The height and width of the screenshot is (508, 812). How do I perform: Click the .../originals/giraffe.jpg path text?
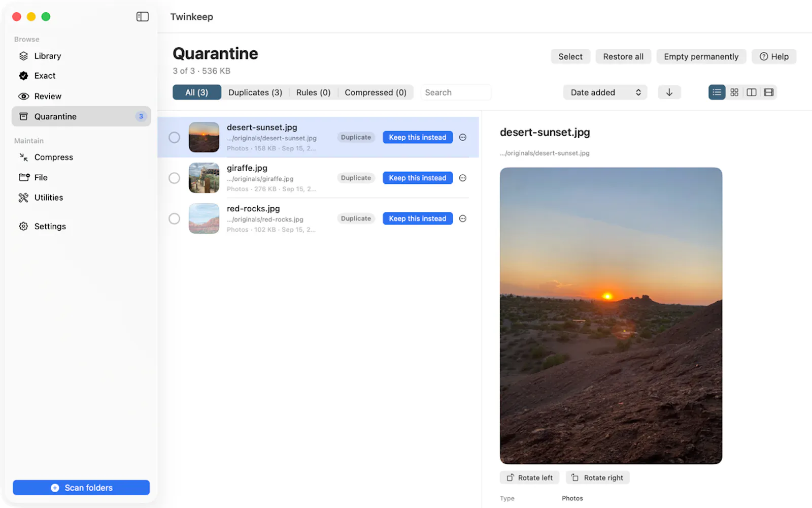[x=260, y=179]
